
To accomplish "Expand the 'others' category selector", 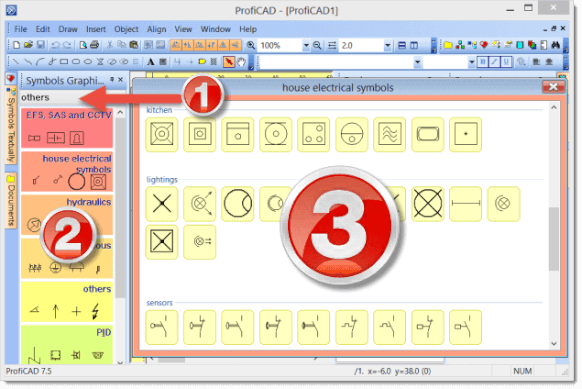I will click(73, 97).
